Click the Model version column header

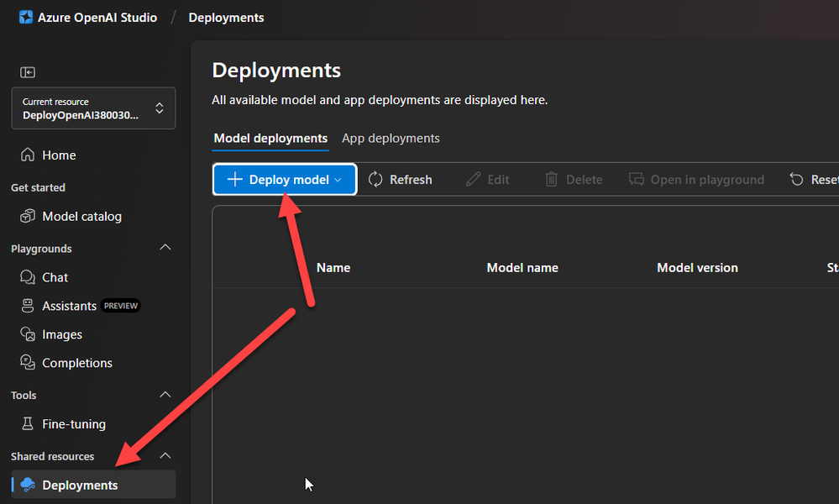pyautogui.click(x=697, y=267)
